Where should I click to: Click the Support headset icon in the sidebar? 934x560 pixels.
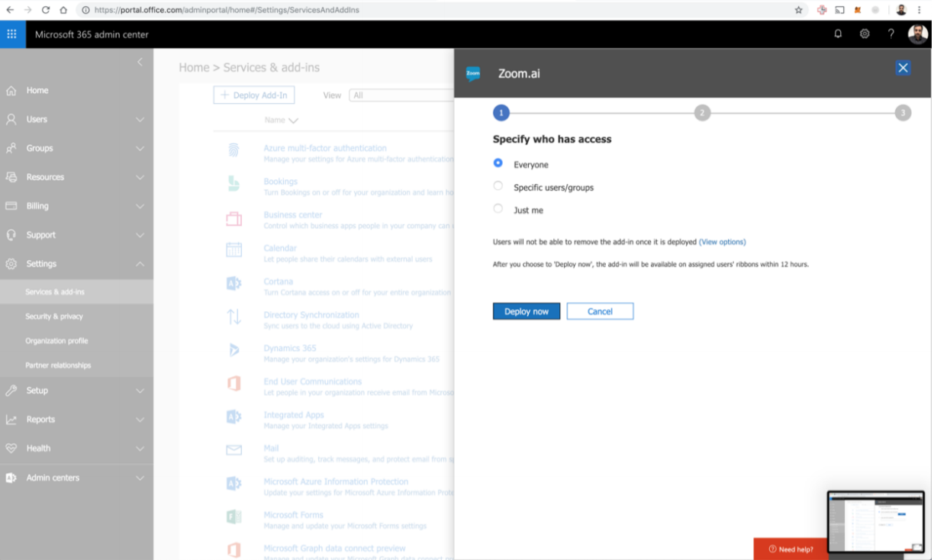pos(11,235)
